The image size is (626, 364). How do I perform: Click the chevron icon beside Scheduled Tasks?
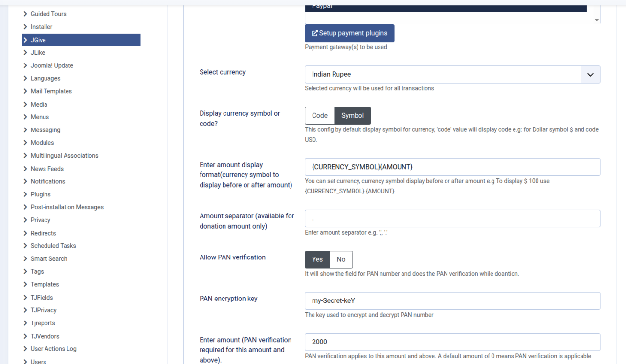[25, 246]
